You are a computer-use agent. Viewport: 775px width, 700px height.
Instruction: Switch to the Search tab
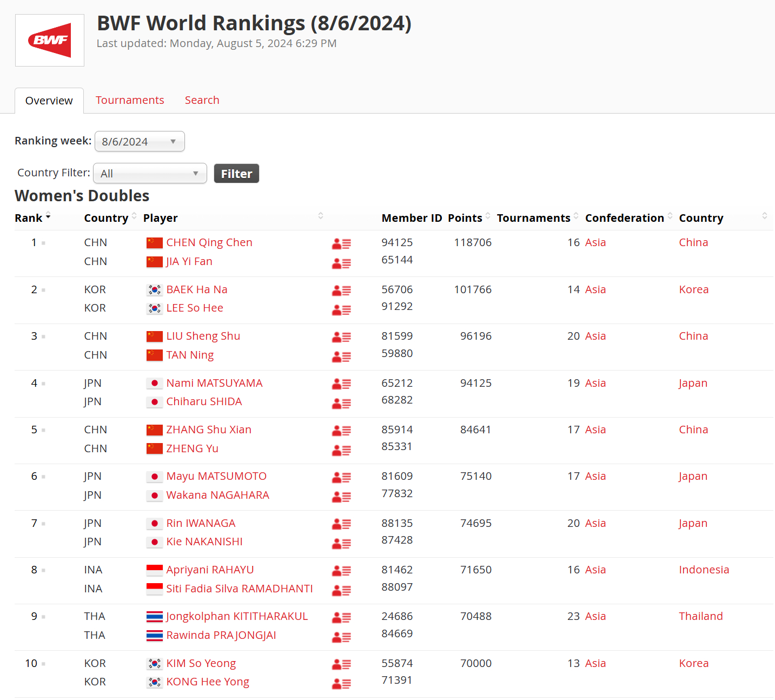click(x=202, y=100)
